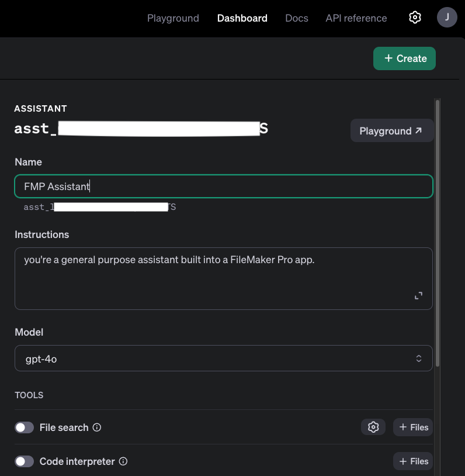Go to the API reference tab
The width and height of the screenshot is (465, 476).
pyautogui.click(x=356, y=18)
